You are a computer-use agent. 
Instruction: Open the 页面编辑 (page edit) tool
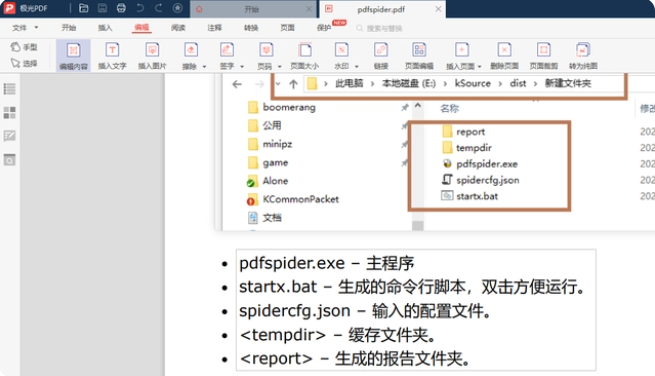pos(419,56)
